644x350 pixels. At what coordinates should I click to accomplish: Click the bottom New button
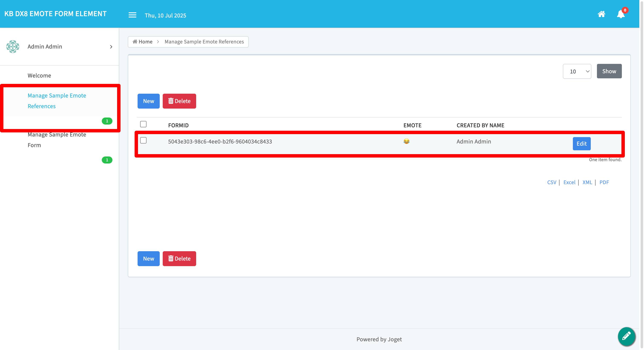click(148, 258)
